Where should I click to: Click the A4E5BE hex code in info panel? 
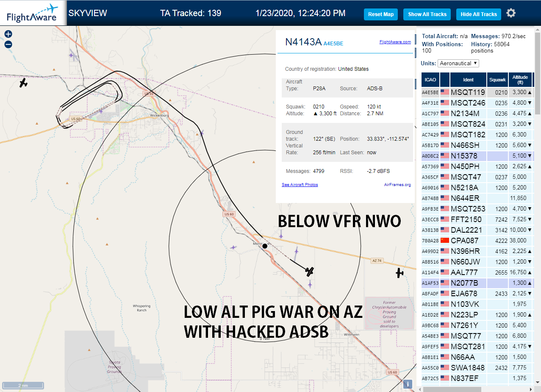tap(333, 43)
